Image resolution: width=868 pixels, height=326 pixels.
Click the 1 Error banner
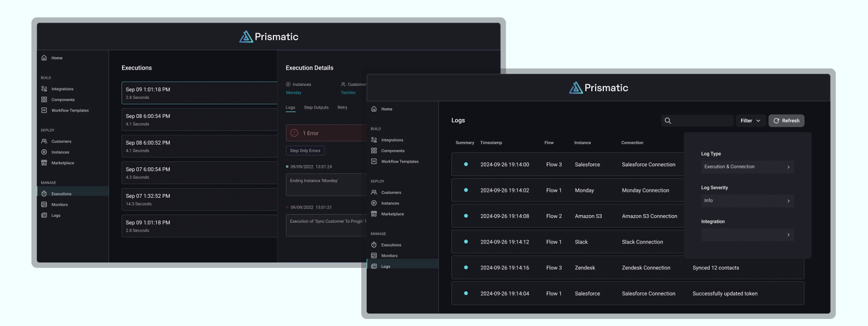click(327, 133)
